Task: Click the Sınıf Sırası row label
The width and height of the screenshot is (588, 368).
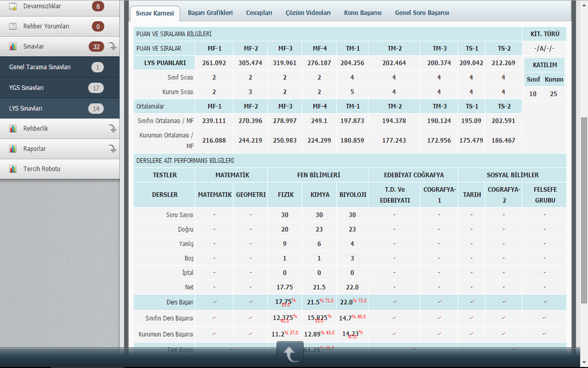Action: [x=181, y=77]
